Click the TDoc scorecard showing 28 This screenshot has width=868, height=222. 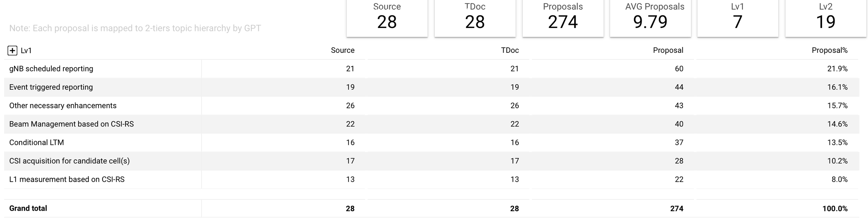coord(475,17)
